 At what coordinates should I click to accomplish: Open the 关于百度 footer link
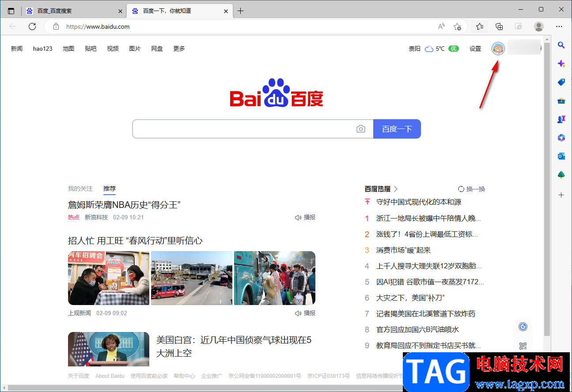(79, 376)
